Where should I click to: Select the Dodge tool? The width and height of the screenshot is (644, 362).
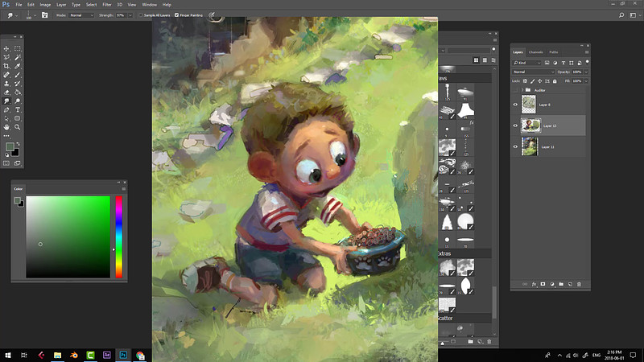coord(17,101)
